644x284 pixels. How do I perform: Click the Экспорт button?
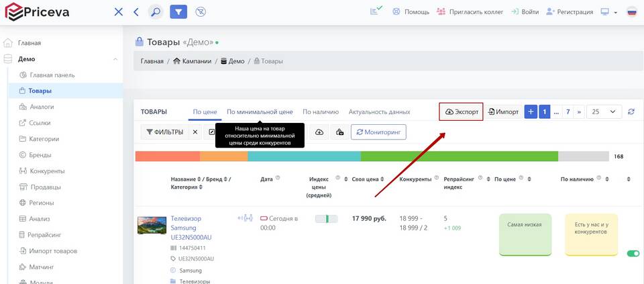[x=461, y=112]
